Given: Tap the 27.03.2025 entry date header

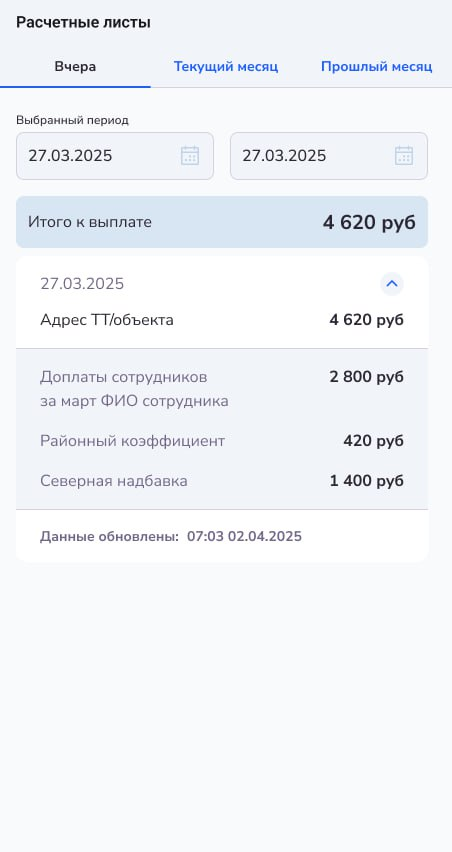Looking at the screenshot, I should 82,284.
